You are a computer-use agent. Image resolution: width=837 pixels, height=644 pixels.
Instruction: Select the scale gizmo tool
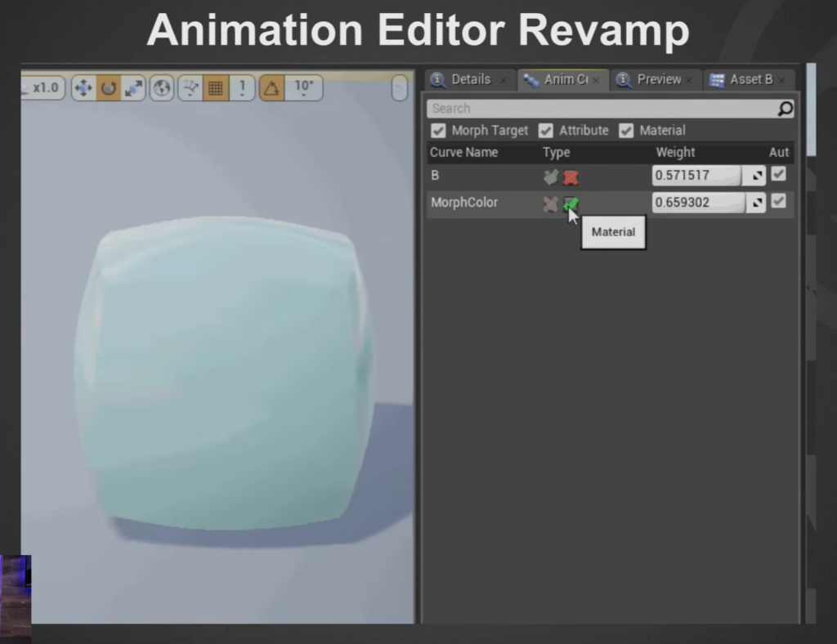(x=133, y=87)
